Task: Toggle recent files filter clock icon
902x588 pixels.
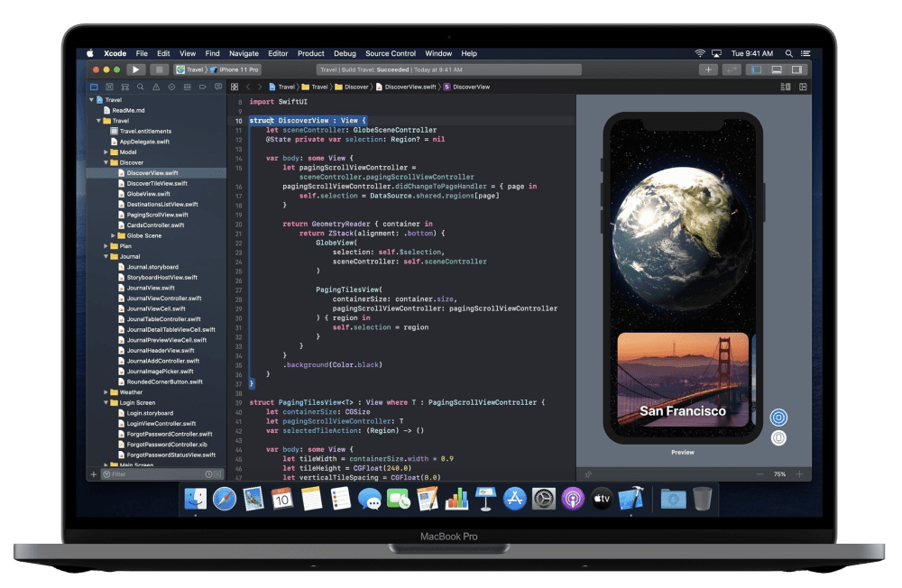Action: point(209,474)
